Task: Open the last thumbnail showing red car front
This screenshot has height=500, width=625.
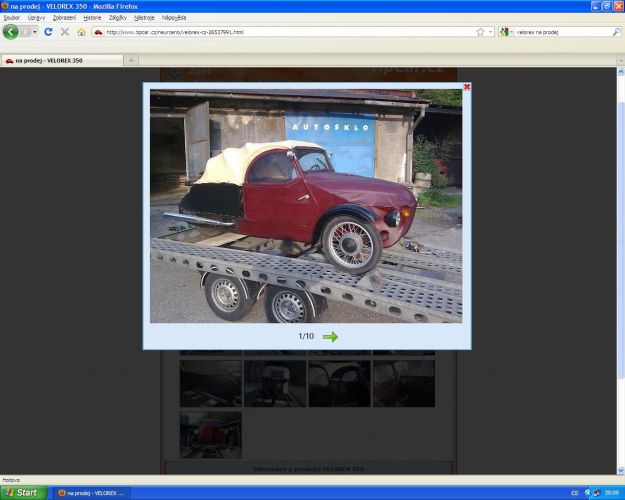Action: point(210,435)
